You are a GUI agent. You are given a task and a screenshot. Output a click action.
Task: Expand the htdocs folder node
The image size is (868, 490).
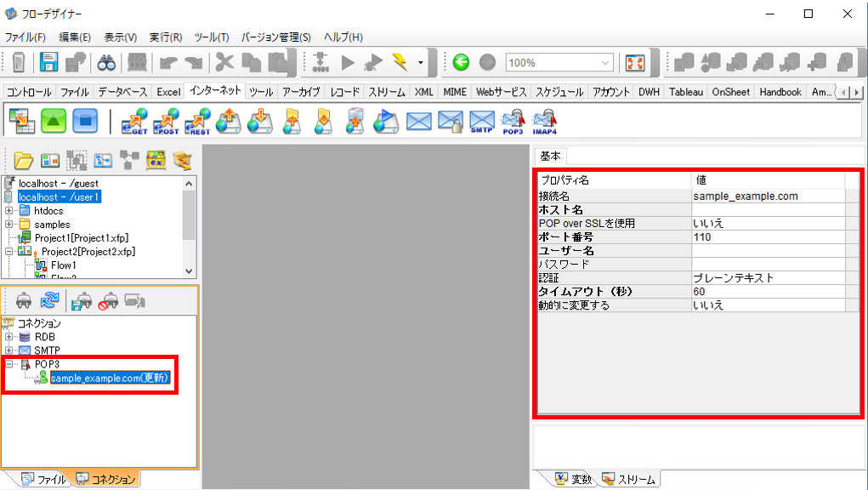(x=9, y=210)
